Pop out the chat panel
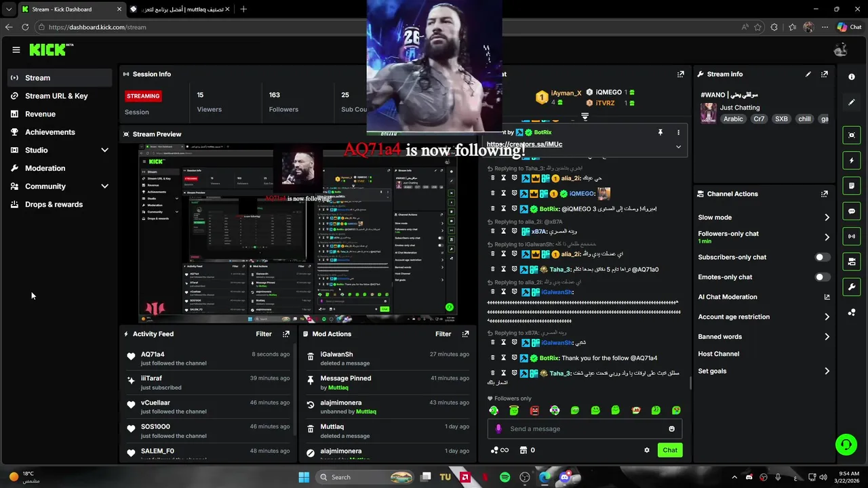The height and width of the screenshot is (488, 868). (681, 74)
